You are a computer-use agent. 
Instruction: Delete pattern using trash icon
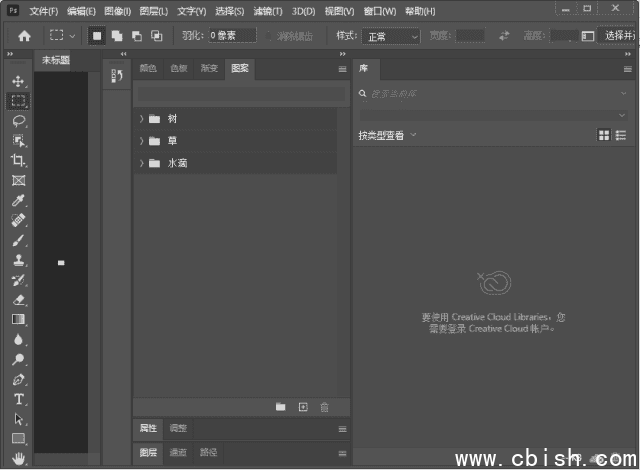324,407
